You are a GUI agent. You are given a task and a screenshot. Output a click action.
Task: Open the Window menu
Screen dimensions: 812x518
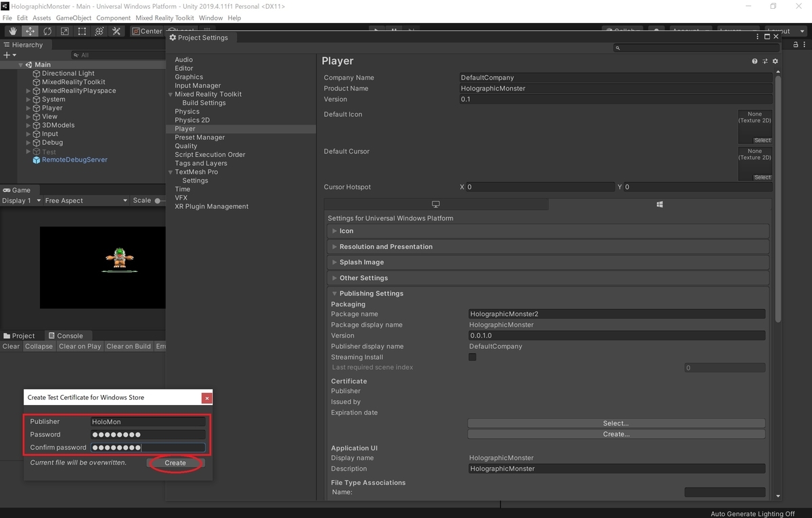pyautogui.click(x=211, y=18)
